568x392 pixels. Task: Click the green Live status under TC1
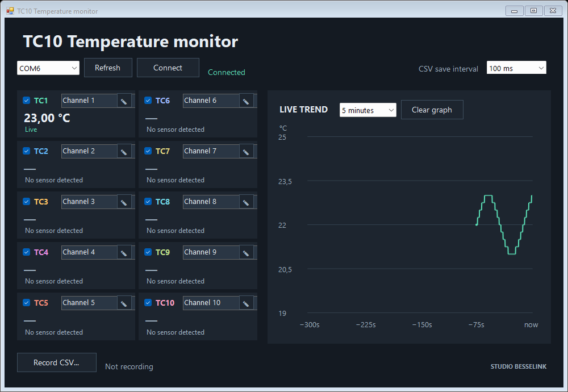(x=31, y=130)
